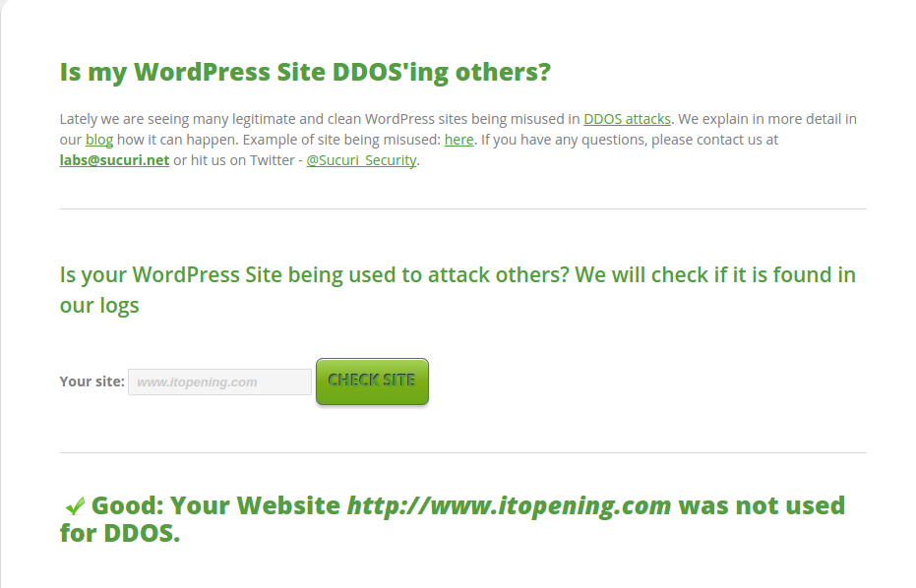Click the 'Your site:' label
The width and height of the screenshot is (916, 588).
92,382
